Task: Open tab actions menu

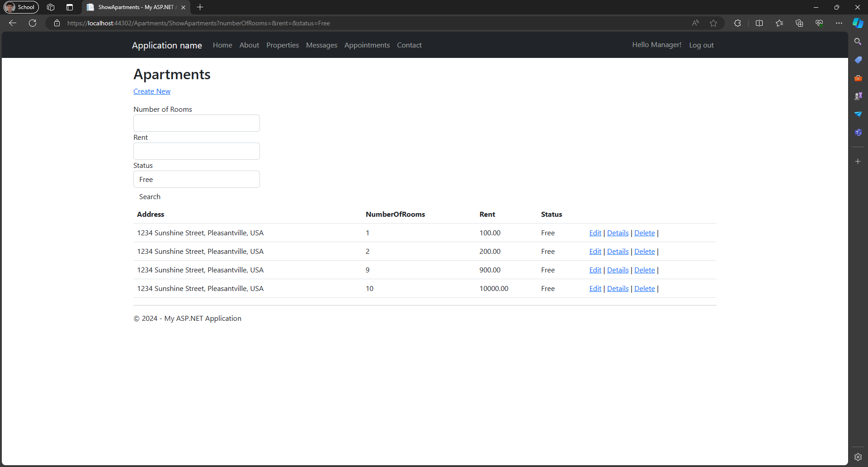Action: (x=69, y=7)
